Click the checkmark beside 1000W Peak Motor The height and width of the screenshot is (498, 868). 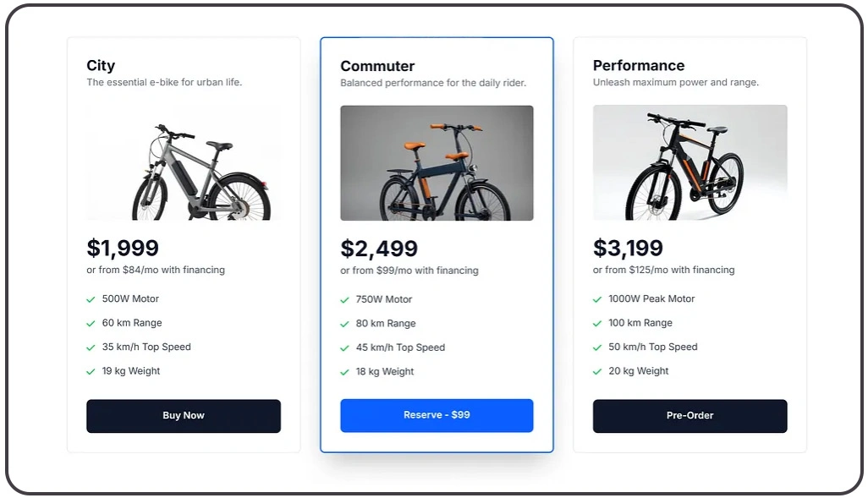point(597,299)
